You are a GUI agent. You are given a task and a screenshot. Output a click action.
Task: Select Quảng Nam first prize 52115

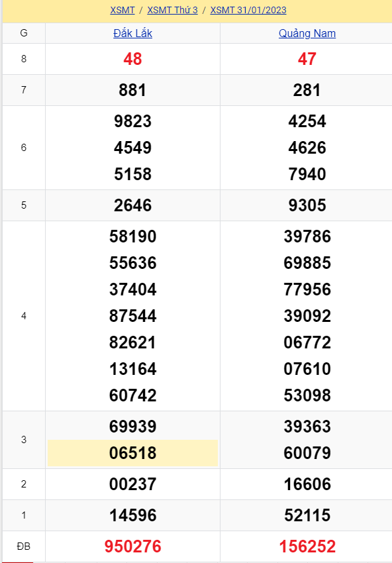pos(307,515)
